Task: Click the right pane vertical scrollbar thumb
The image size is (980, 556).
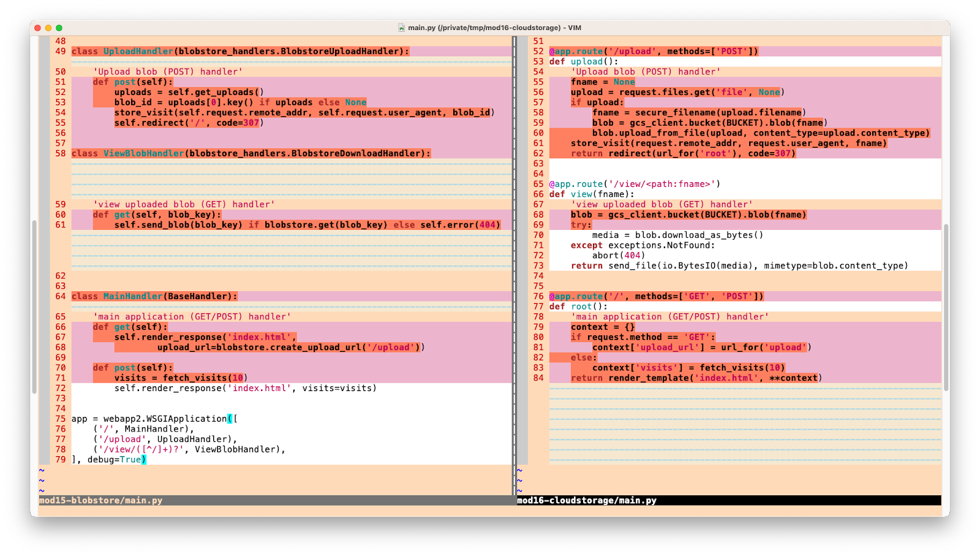Action: pyautogui.click(x=946, y=307)
